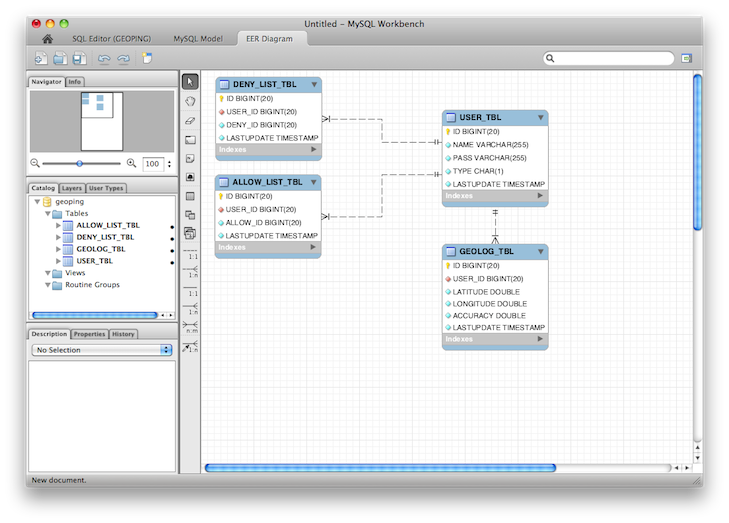Toggle the sidebar panel button near search
Image resolution: width=729 pixels, height=523 pixels.
coord(687,59)
